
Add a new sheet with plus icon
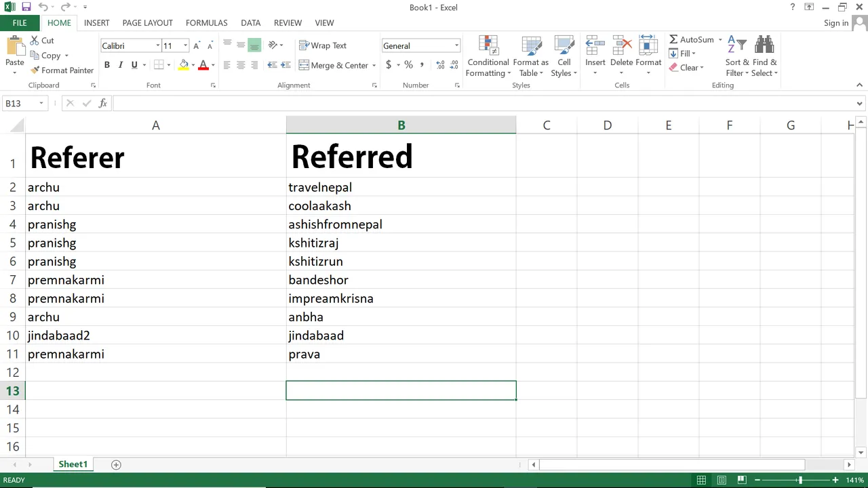(116, 464)
